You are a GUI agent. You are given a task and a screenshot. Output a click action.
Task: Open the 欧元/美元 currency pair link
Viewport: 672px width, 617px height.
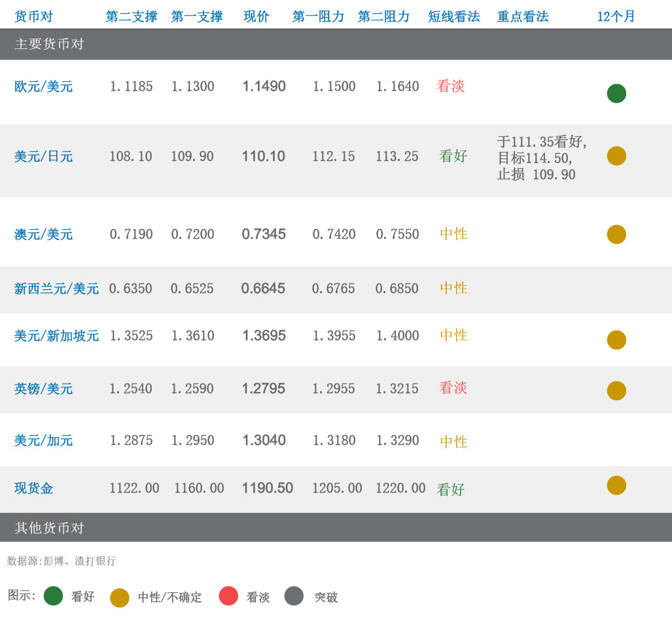point(44,86)
